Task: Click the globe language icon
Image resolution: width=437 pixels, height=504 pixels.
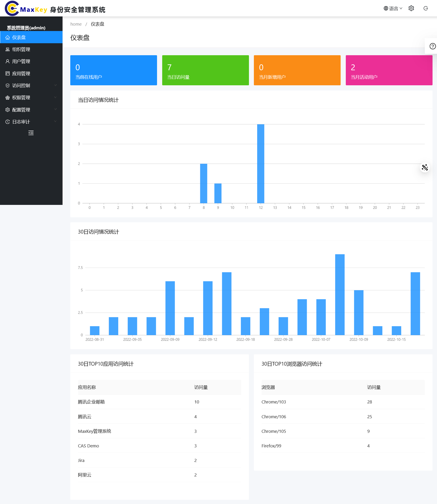Action: tap(386, 8)
